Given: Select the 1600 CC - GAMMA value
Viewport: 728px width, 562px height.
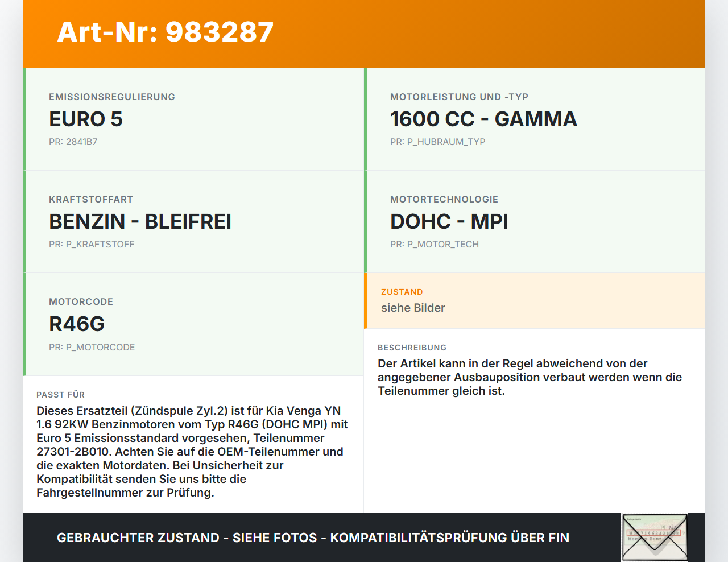Looking at the screenshot, I should (483, 119).
